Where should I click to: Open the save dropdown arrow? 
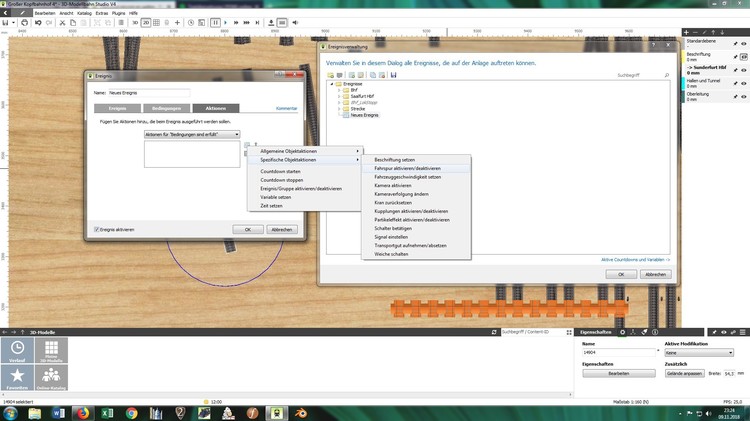click(13, 22)
